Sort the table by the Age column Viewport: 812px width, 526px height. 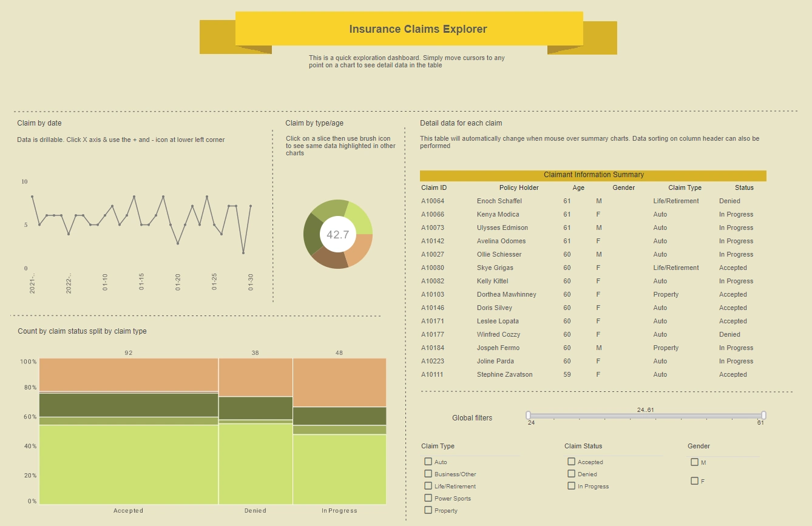578,187
